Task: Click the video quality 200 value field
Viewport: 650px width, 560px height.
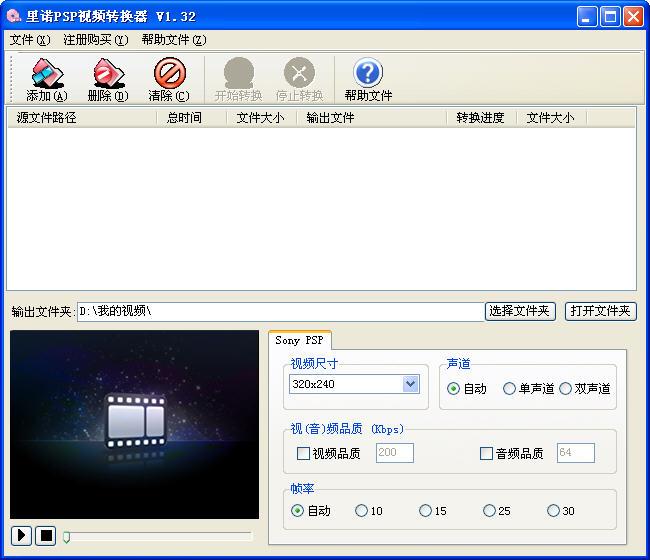Action: (395, 453)
